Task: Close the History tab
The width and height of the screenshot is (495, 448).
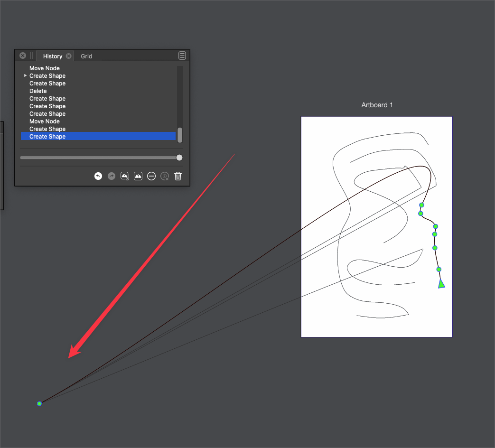Action: (x=69, y=56)
